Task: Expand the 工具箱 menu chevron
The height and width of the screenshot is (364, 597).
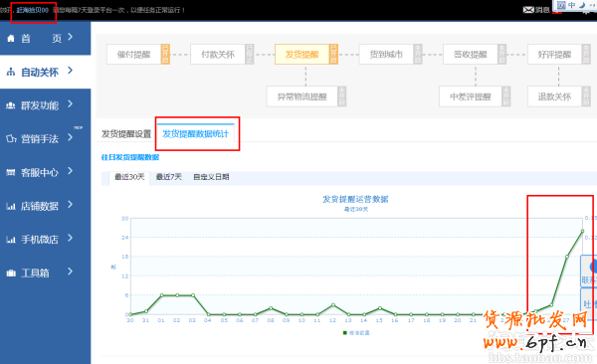Action: (x=70, y=272)
